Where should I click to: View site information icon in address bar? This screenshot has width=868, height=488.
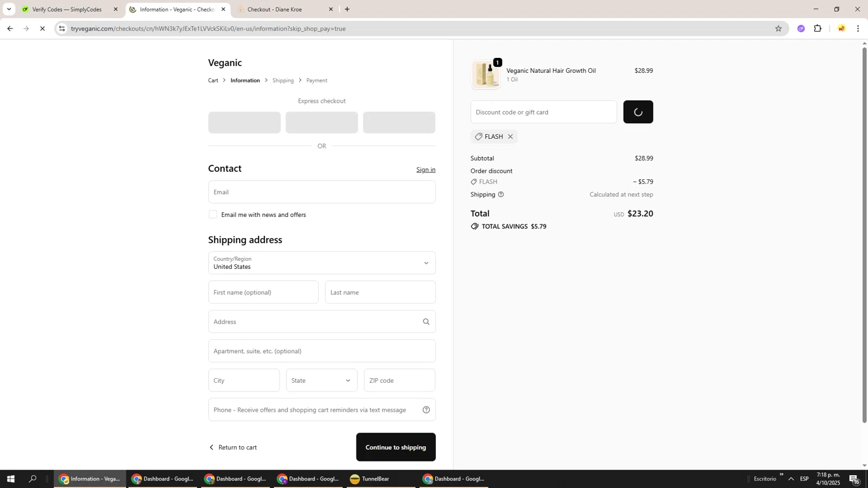62,28
